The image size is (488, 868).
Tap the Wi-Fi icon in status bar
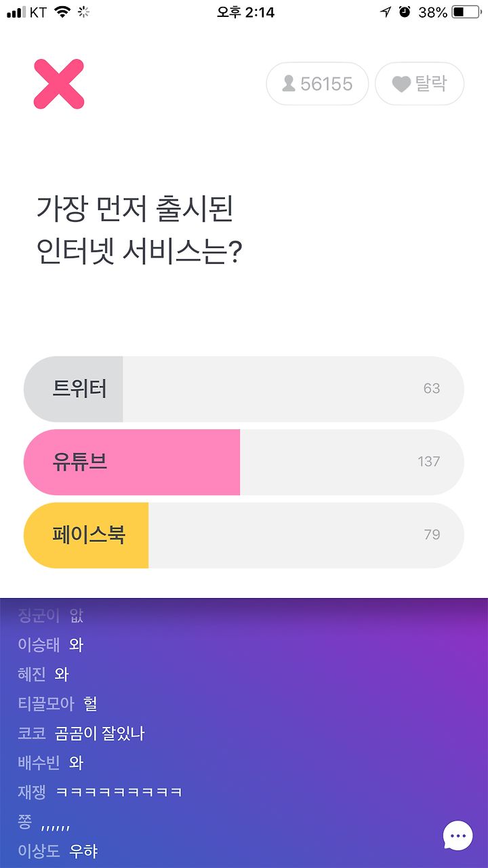[63, 12]
